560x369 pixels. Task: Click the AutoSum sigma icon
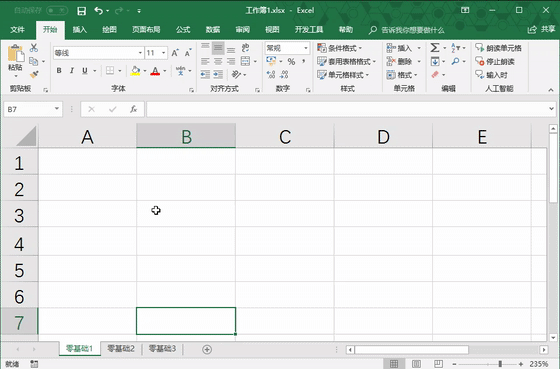click(435, 48)
